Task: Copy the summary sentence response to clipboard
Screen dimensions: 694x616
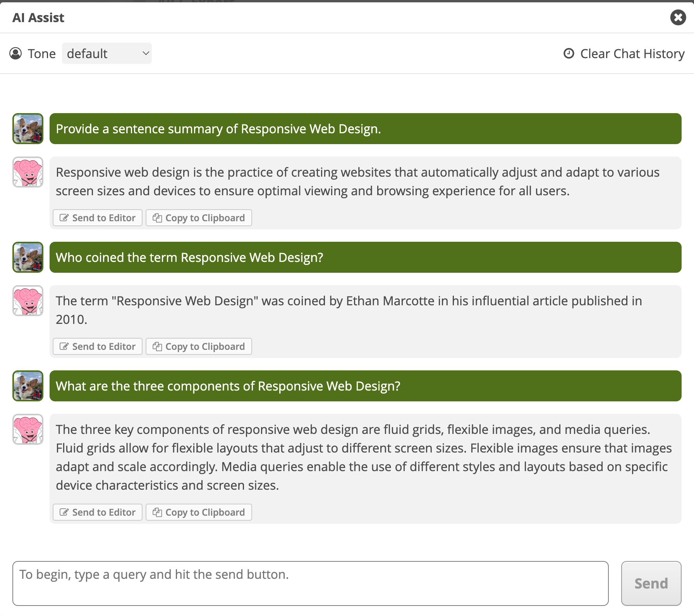Action: [199, 218]
